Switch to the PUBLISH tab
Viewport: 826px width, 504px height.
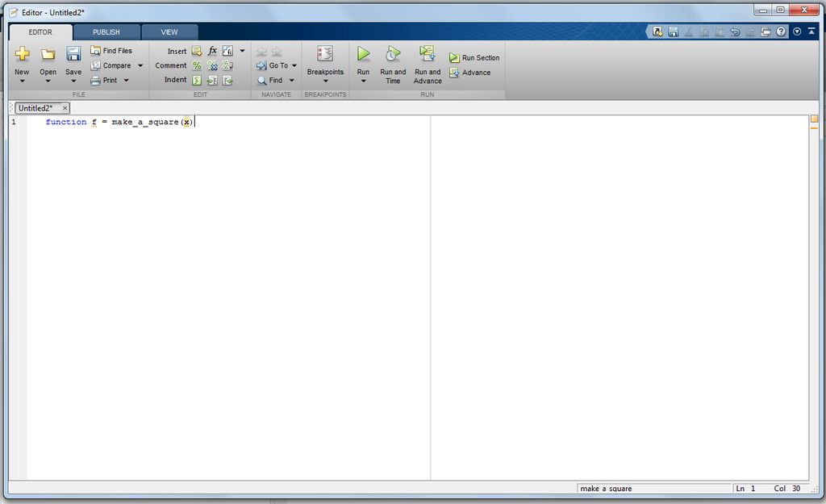[x=106, y=32]
